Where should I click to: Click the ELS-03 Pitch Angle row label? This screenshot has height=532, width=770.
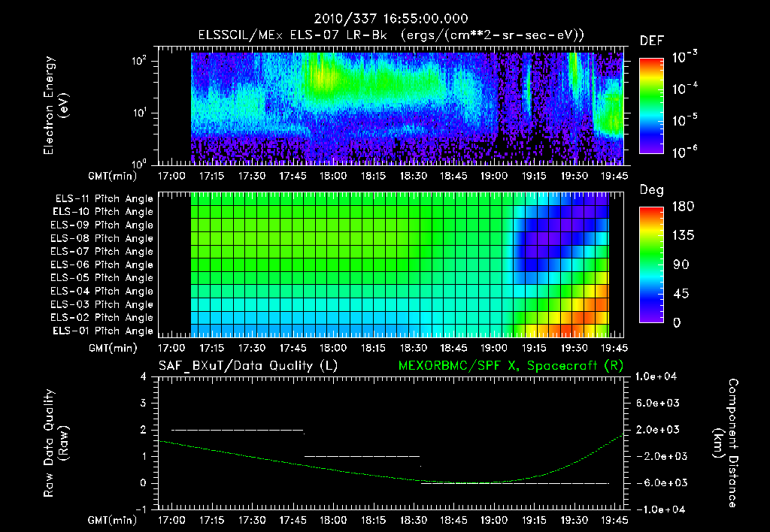pyautogui.click(x=102, y=304)
